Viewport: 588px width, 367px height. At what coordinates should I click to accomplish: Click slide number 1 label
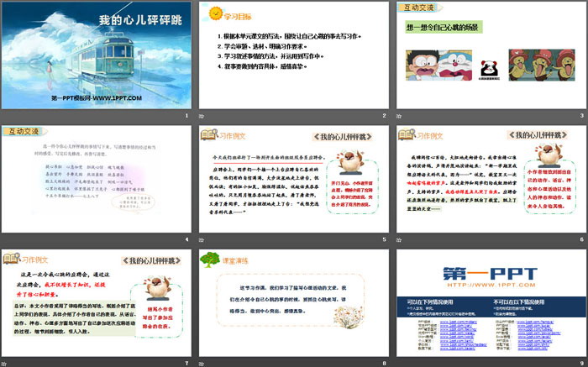186,116
